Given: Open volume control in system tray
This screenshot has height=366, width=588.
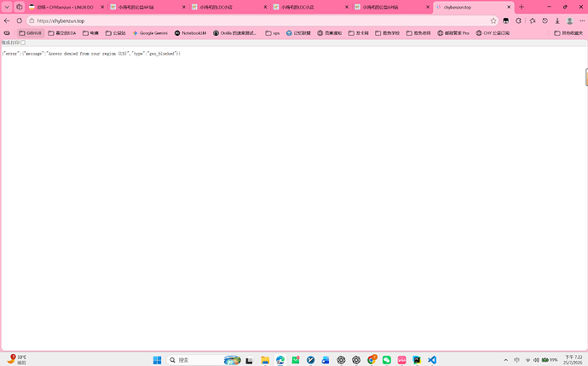Looking at the screenshot, I should pyautogui.click(x=536, y=360).
